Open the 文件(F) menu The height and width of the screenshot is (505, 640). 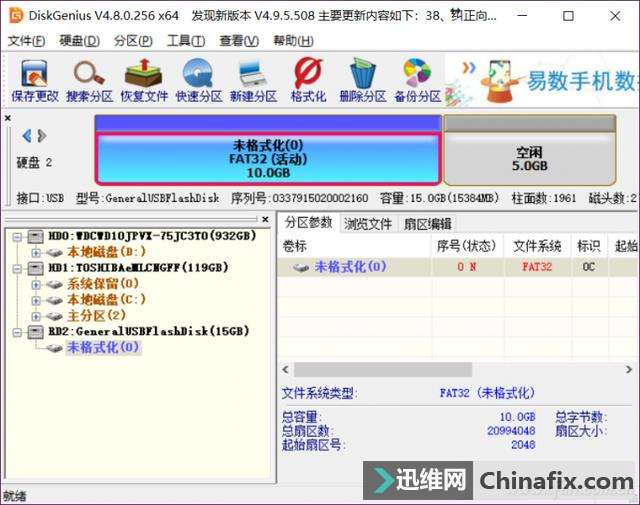tap(27, 41)
